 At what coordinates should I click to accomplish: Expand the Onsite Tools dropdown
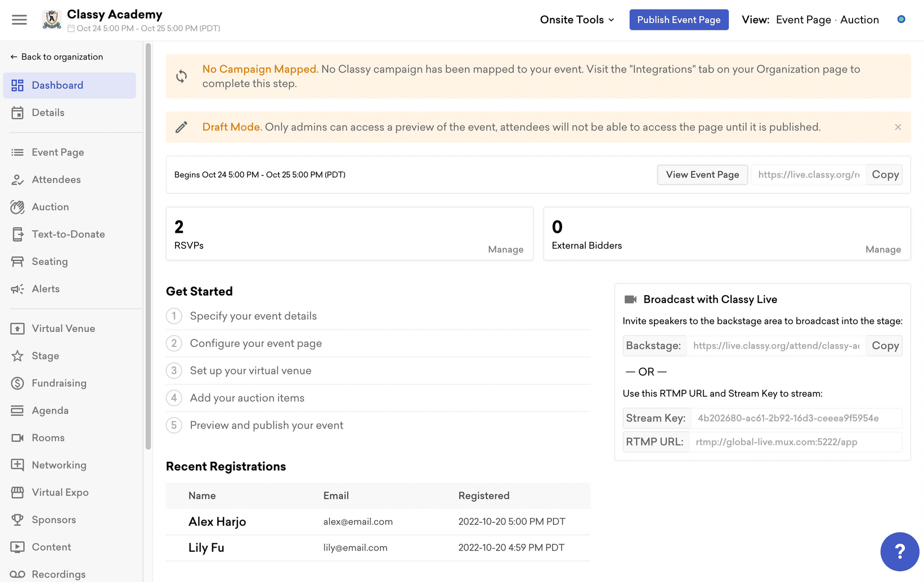pos(577,20)
